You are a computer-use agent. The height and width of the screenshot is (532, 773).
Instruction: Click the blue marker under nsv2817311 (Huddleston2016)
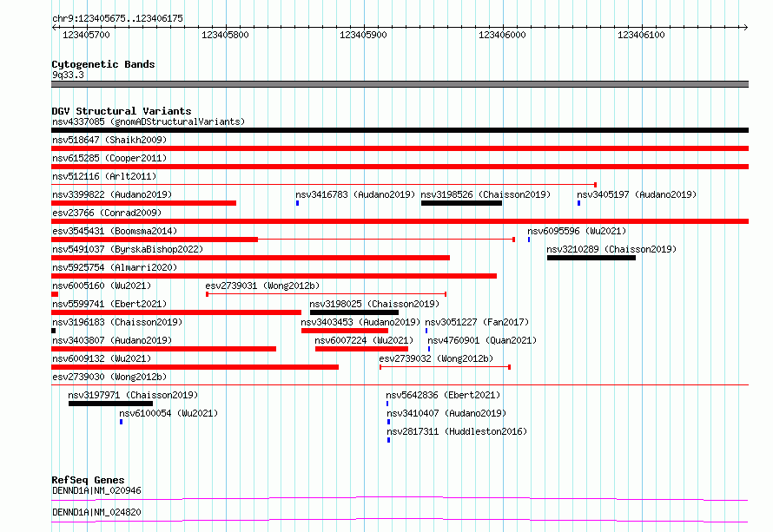388,440
